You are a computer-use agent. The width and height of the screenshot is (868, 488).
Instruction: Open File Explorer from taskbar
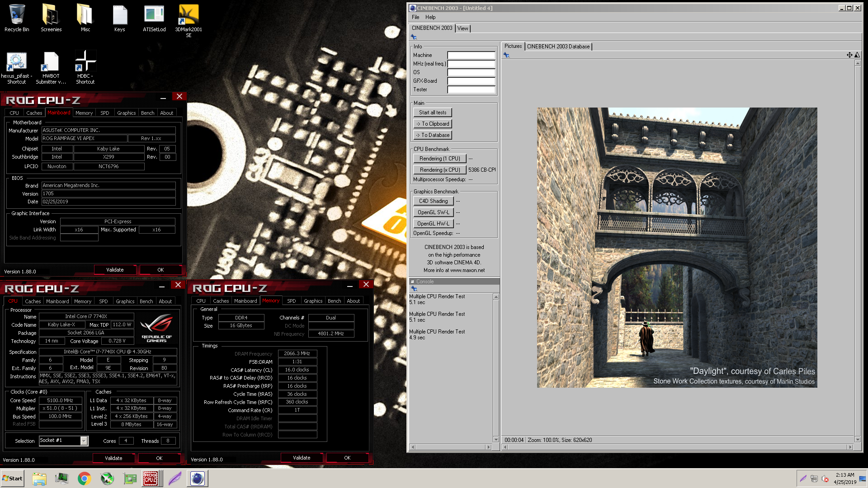39,479
